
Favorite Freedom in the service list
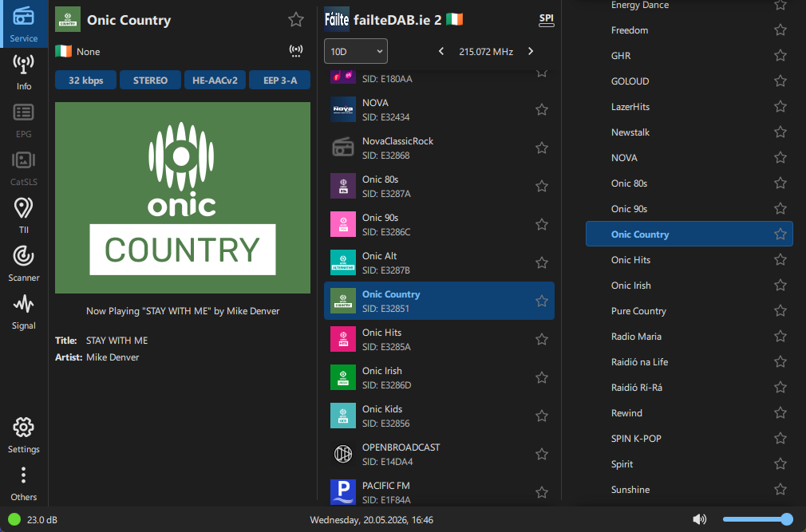(x=780, y=30)
